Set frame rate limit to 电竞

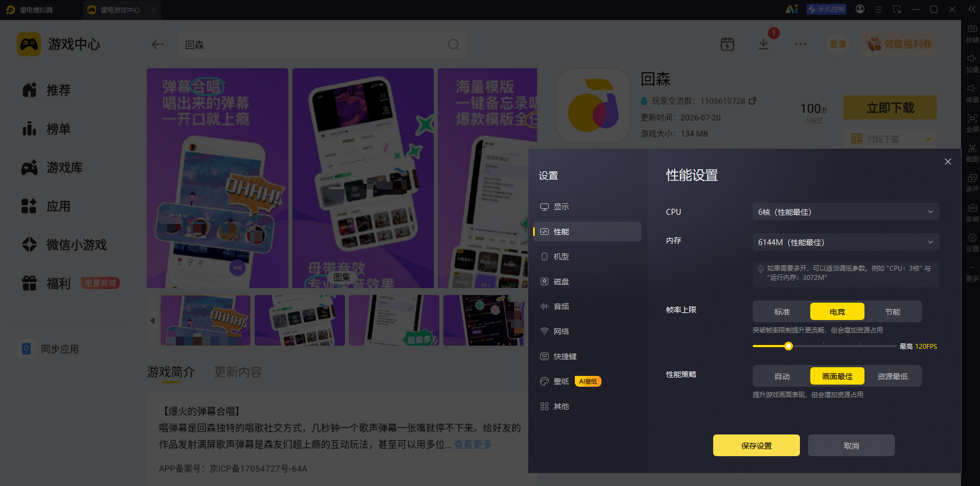(837, 312)
